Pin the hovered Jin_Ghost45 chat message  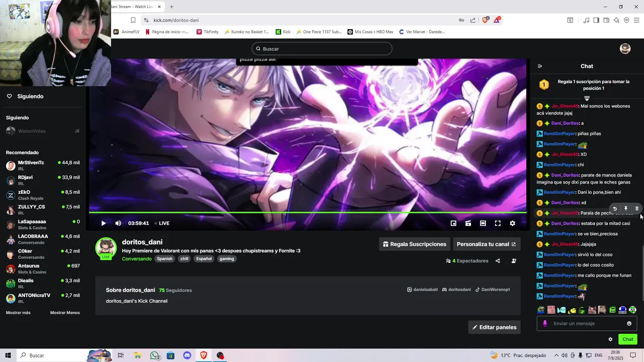[626, 209]
